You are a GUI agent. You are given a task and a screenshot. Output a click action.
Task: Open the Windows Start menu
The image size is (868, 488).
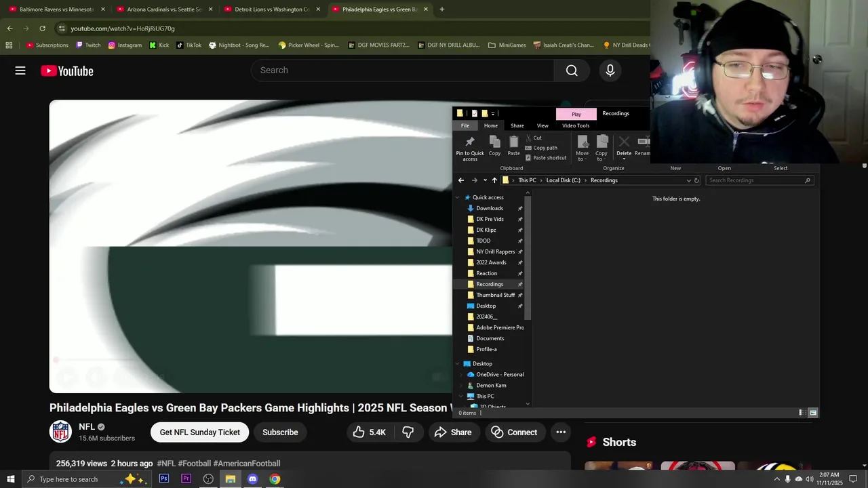point(11,479)
